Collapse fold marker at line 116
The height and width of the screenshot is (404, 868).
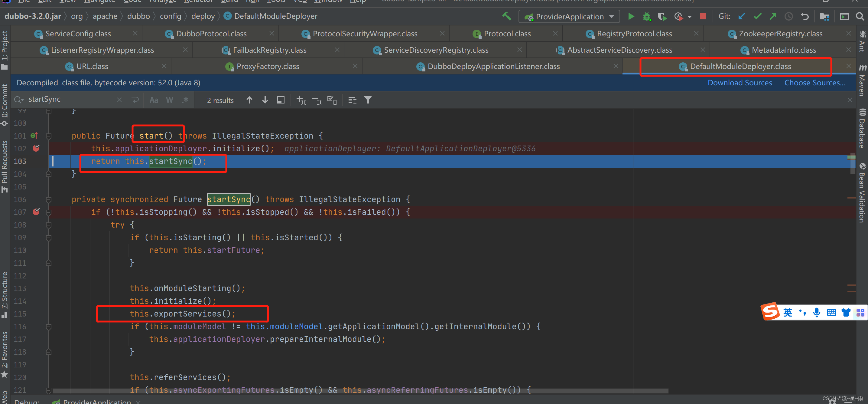click(48, 327)
